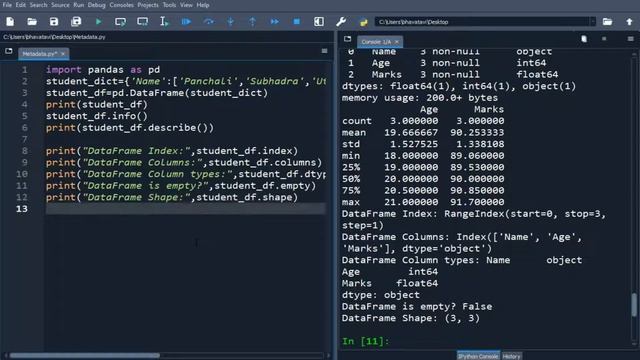Run selection or current line icon
640x360 pixels.
[164, 22]
